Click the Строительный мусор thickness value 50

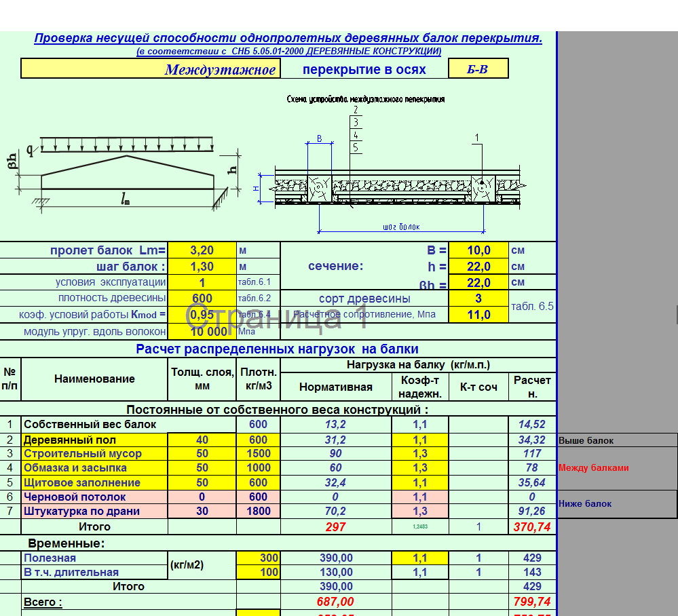pos(202,453)
